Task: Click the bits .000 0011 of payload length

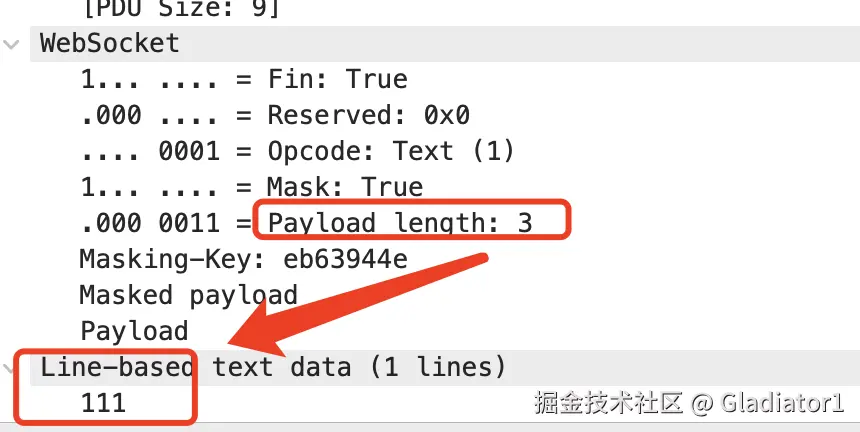Action: coord(150,223)
